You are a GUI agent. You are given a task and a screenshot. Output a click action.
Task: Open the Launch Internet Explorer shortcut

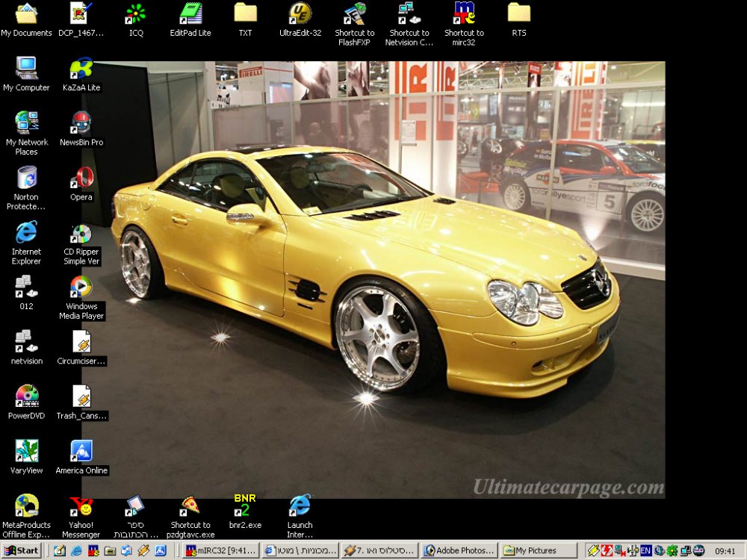(x=300, y=517)
